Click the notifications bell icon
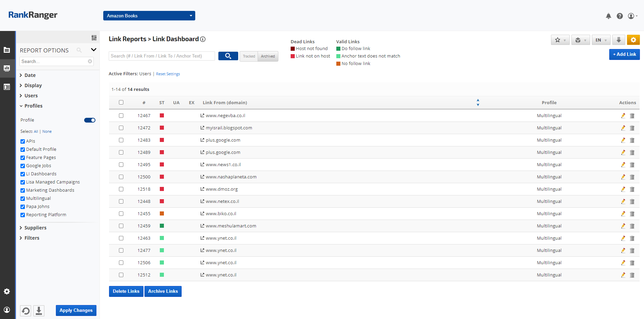This screenshot has height=319, width=644. pos(608,16)
